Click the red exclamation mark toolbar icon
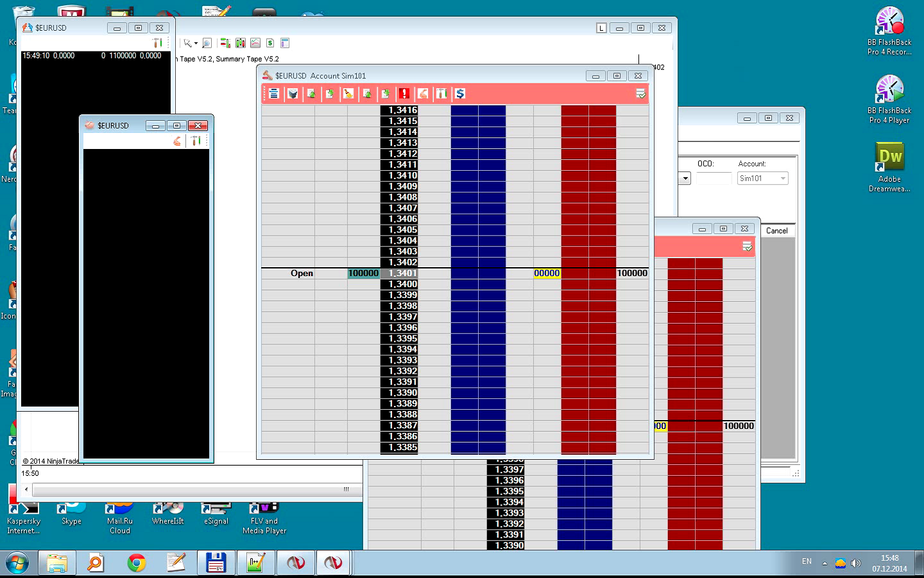This screenshot has height=578, width=924. click(404, 94)
